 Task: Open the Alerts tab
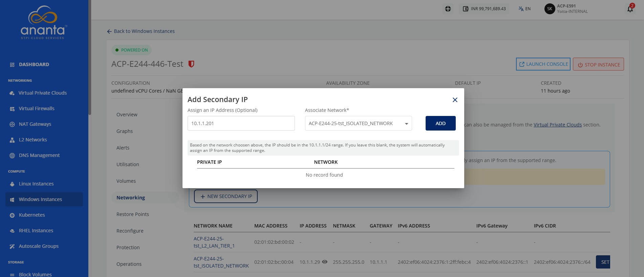(123, 148)
